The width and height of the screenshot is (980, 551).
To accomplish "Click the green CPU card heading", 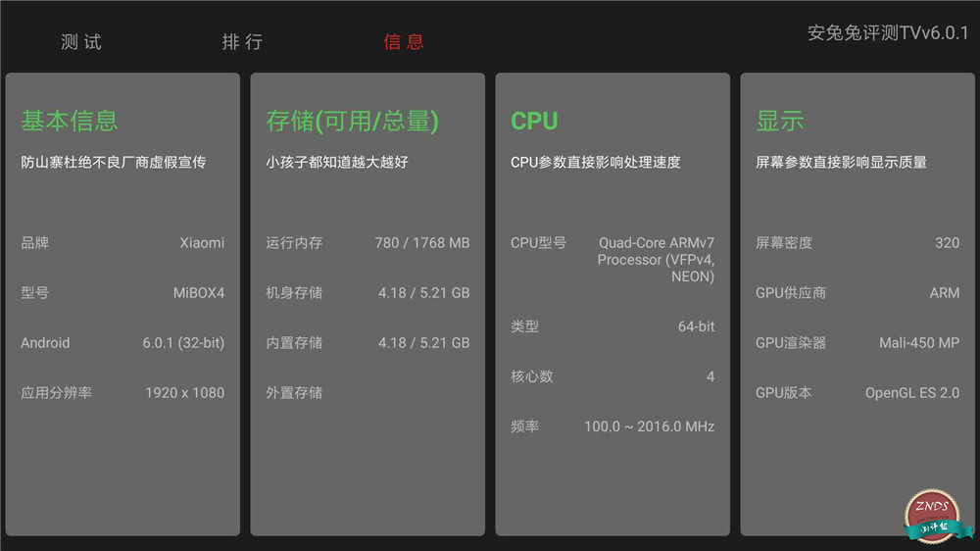I will [534, 121].
